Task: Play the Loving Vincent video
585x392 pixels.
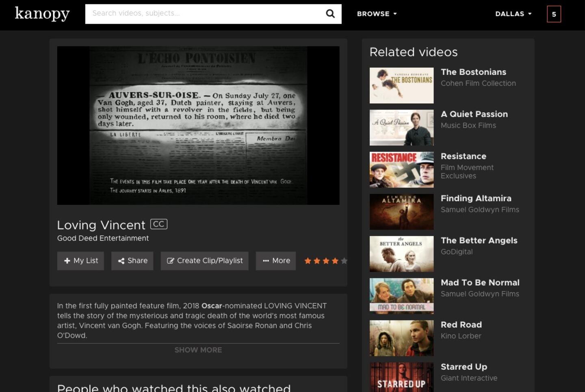Action: 198,125
